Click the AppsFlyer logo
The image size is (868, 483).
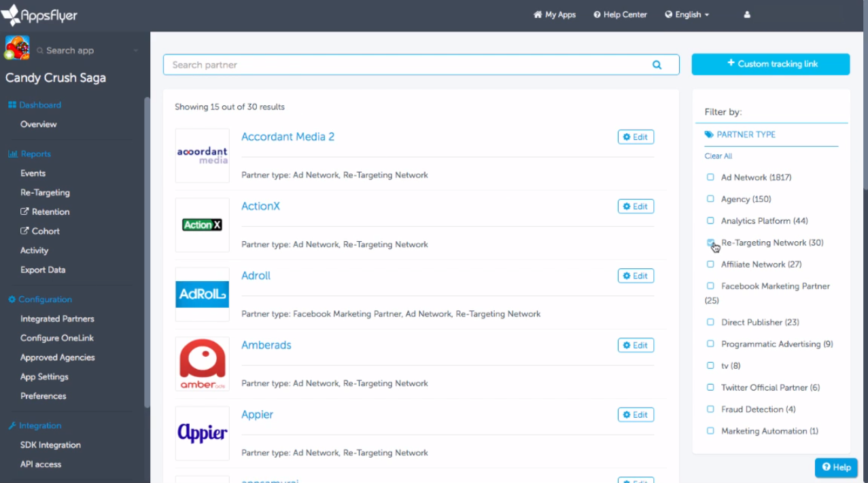(x=39, y=15)
